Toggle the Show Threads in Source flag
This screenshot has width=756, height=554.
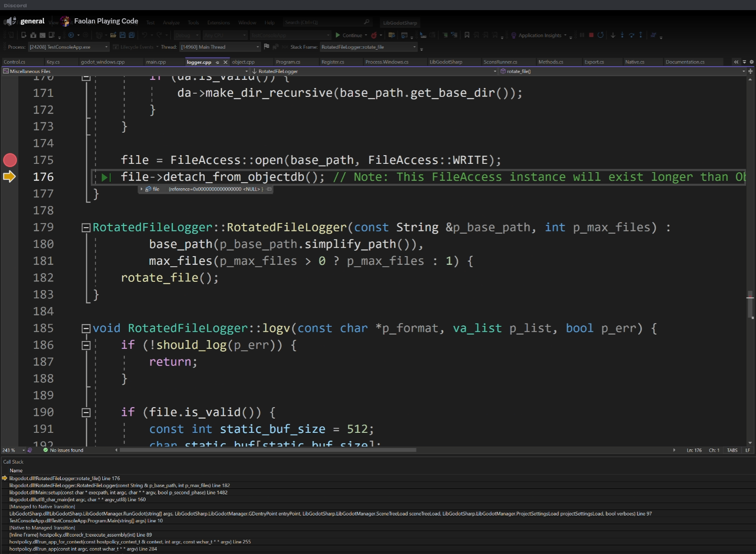pos(267,46)
